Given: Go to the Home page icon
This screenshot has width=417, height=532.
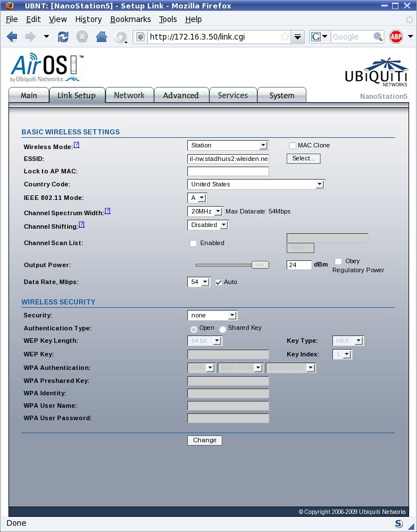Looking at the screenshot, I should click(102, 37).
